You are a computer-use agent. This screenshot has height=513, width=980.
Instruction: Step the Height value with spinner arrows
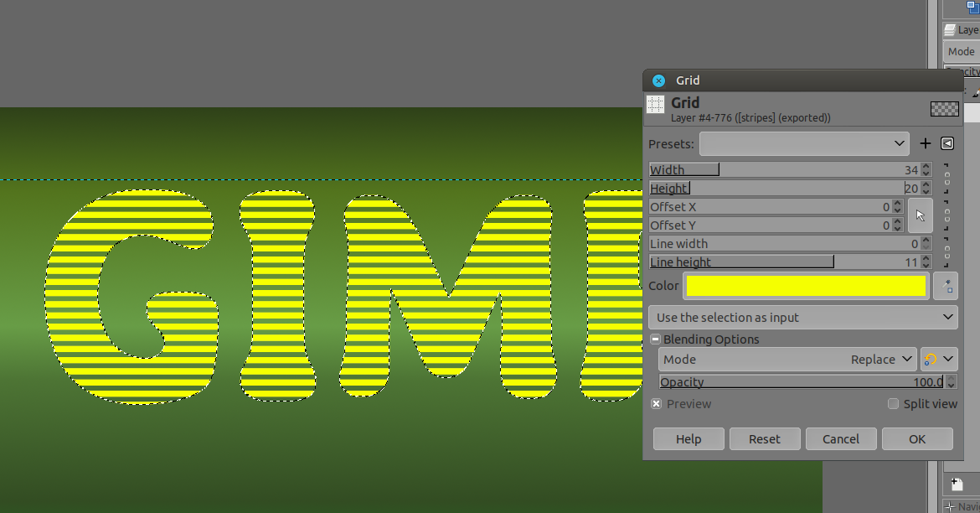click(x=926, y=189)
